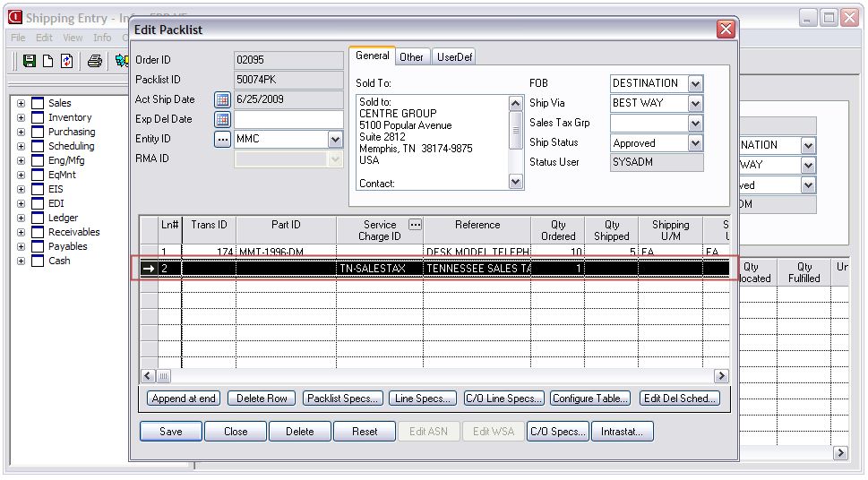
Task: Select the TN-SALESTAX service charge cell
Action: (380, 269)
